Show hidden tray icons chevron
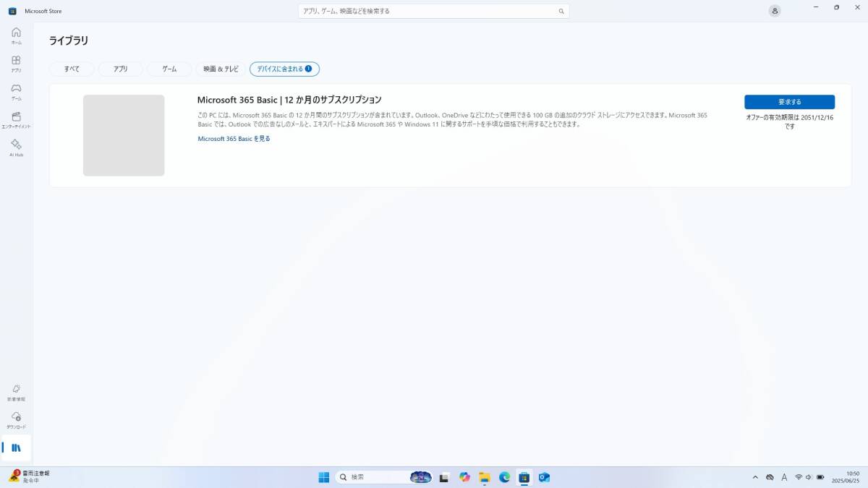This screenshot has height=488, width=868. click(x=755, y=477)
